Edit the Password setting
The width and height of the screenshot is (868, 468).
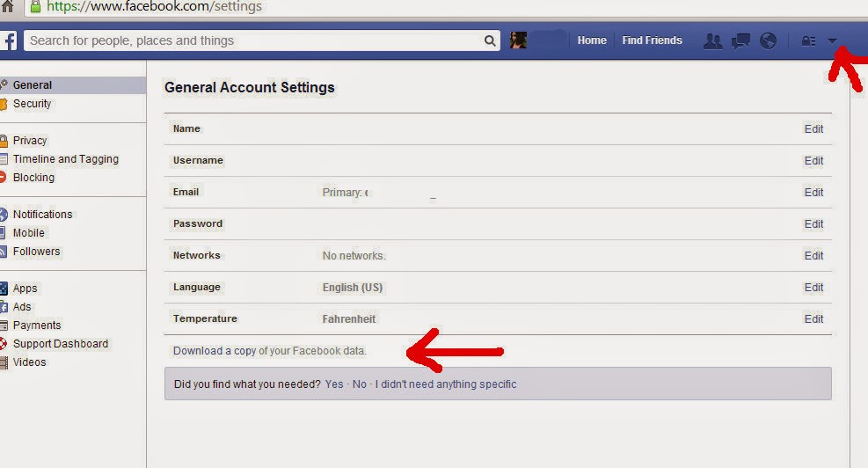(813, 223)
